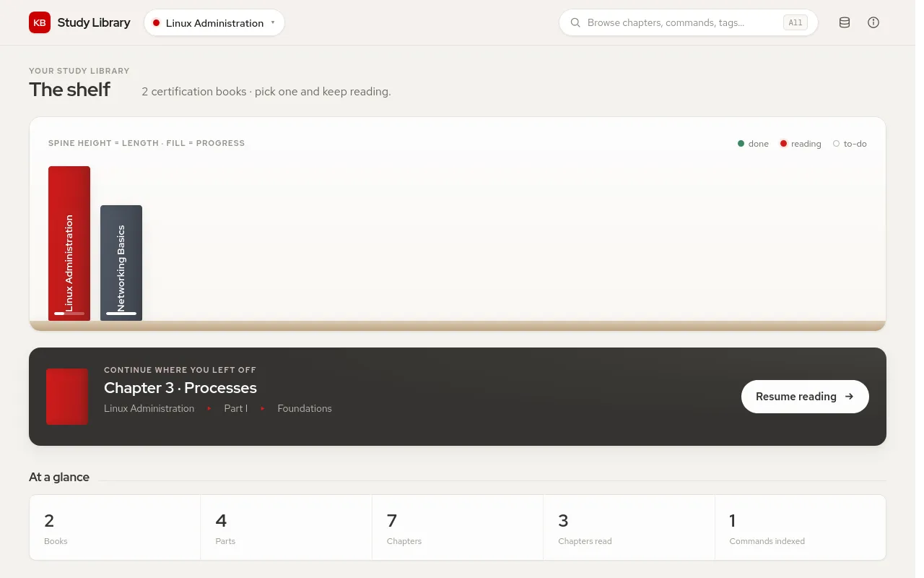924x578 pixels.
Task: Open the database icon in header
Action: [x=845, y=22]
